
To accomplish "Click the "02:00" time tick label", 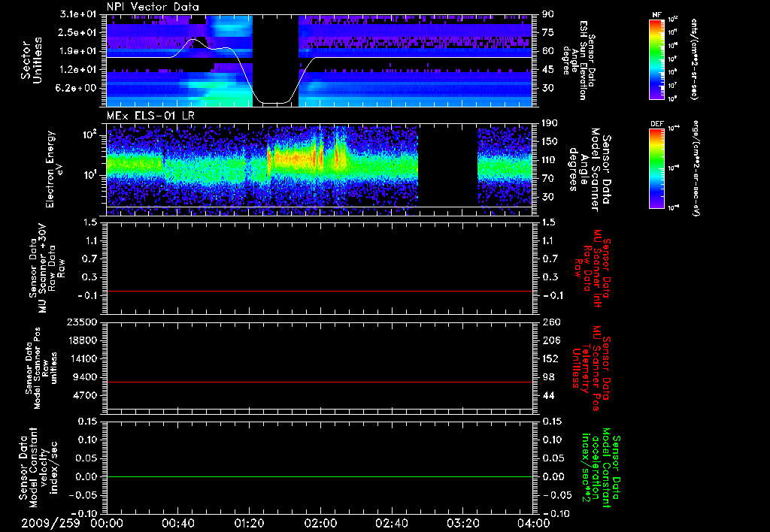I will (320, 524).
